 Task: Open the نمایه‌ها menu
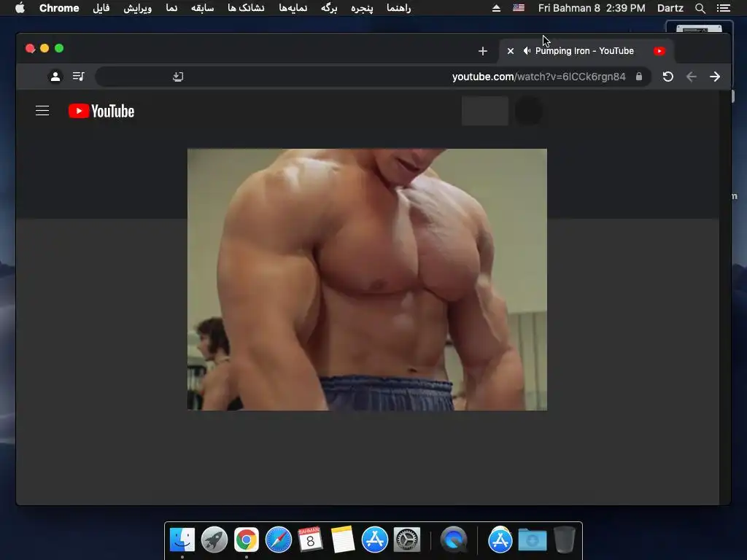(x=293, y=8)
